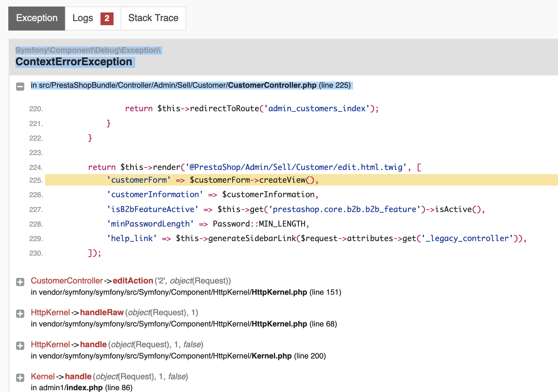
Task: Click the Kernel.php line 200 file path
Action: tap(178, 356)
